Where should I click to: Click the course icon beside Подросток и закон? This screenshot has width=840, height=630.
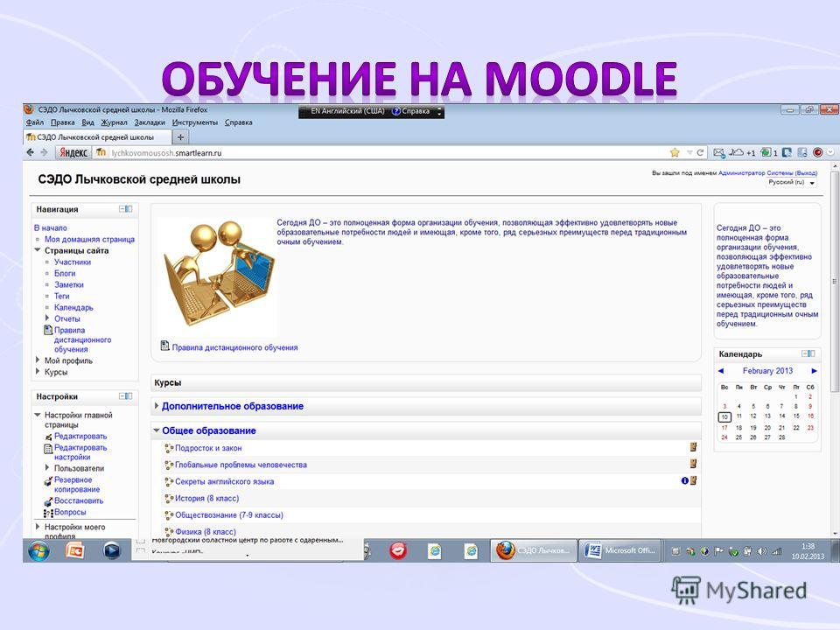[169, 448]
